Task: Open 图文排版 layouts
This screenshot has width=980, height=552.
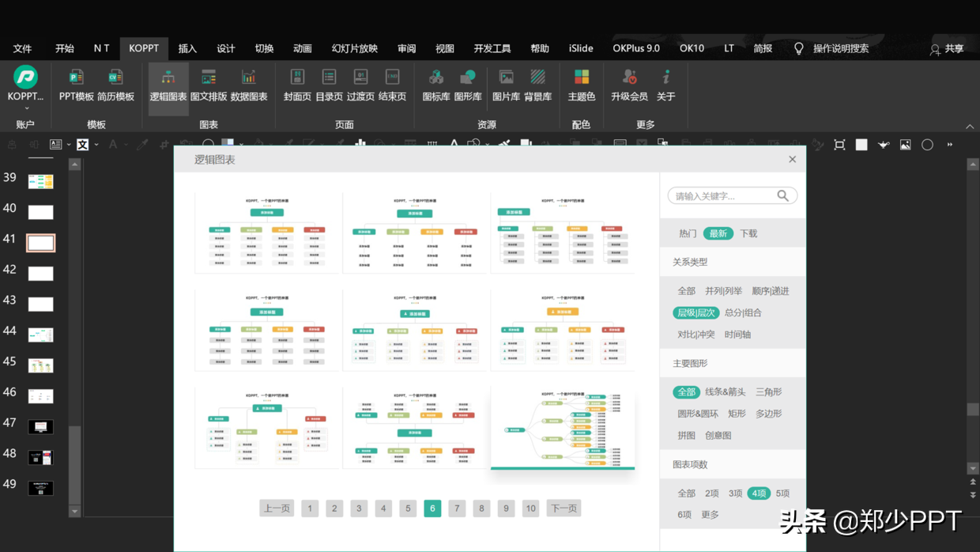Action: coord(209,77)
